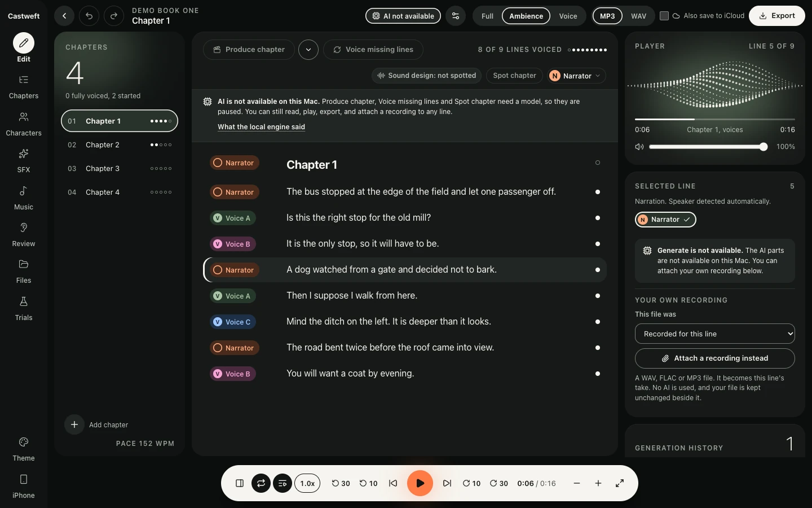The width and height of the screenshot is (812, 508).
Task: Open the What the local engine said link
Action: [261, 127]
